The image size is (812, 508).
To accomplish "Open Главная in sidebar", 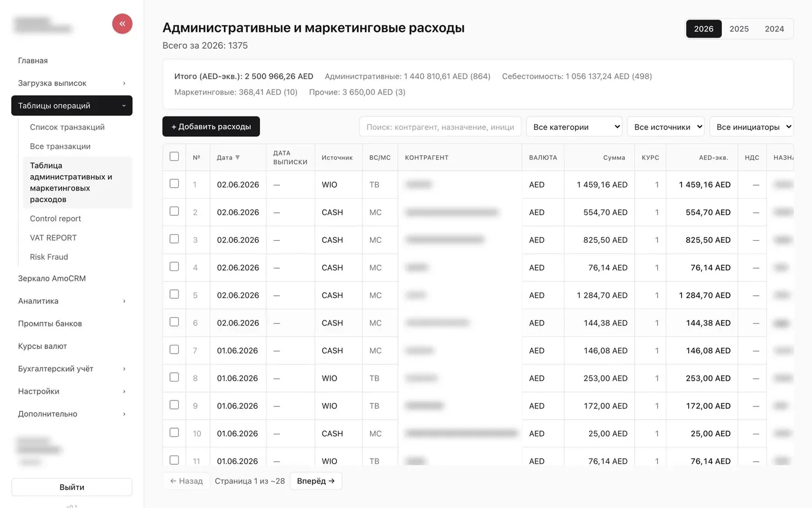I will pyautogui.click(x=72, y=60).
